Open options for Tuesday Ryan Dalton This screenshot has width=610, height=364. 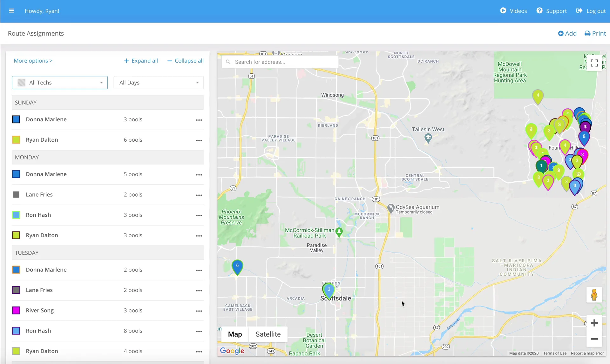pyautogui.click(x=199, y=352)
